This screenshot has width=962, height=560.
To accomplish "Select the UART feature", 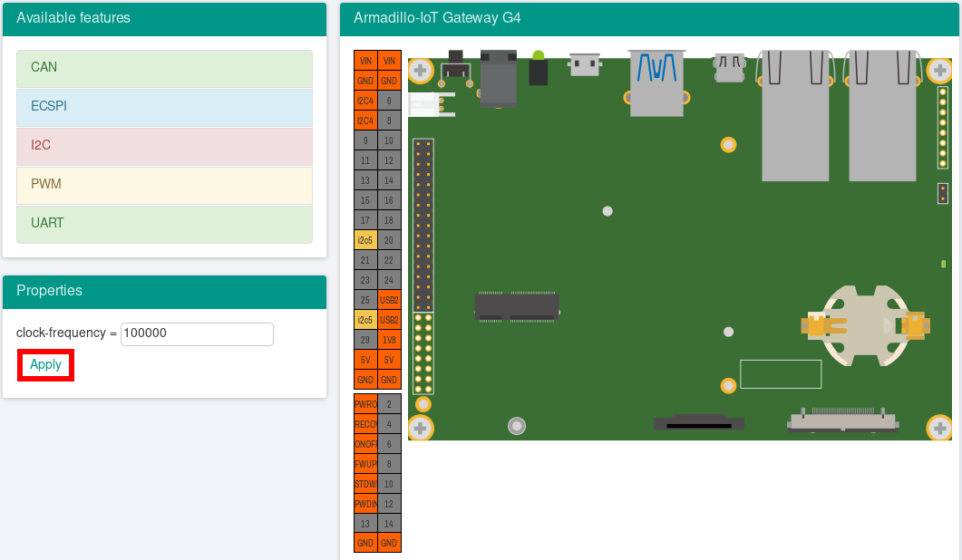I will (164, 224).
